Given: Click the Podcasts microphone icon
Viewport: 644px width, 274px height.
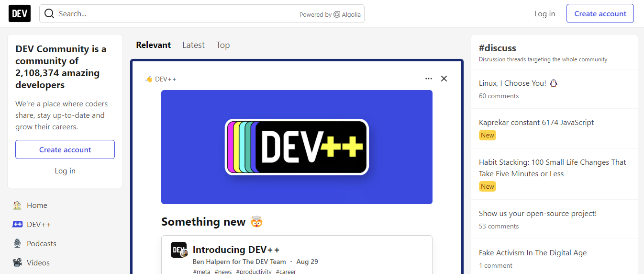Looking at the screenshot, I should (x=17, y=243).
